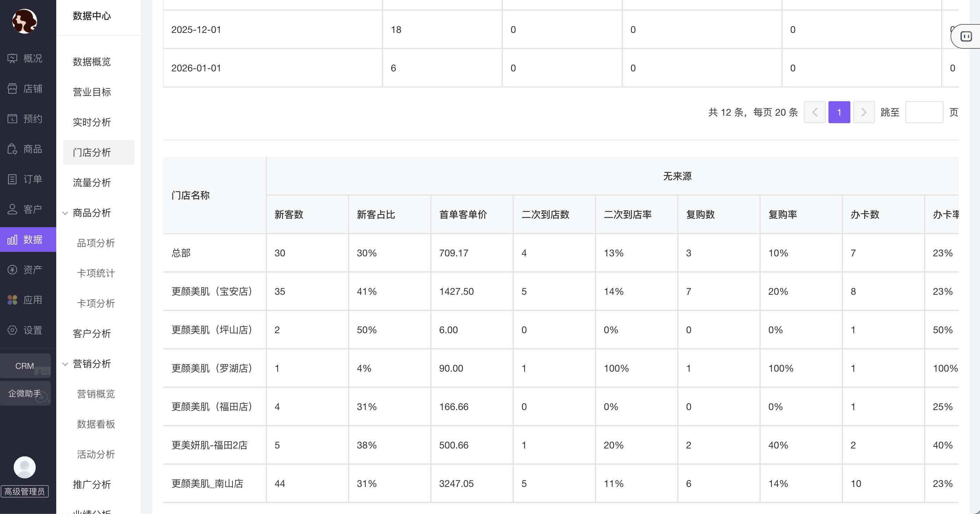Screen dimensions: 980x514
Task: Select page 1 in pagination
Action: pos(839,112)
